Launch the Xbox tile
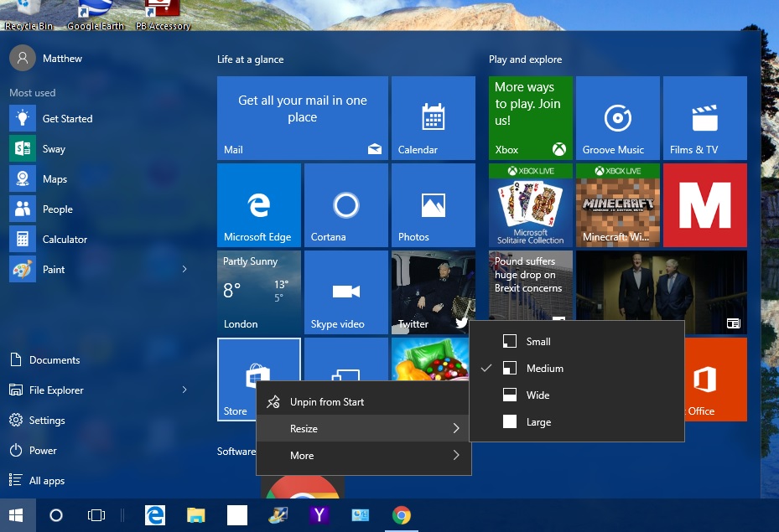Viewport: 779px width, 532px height. click(x=530, y=117)
